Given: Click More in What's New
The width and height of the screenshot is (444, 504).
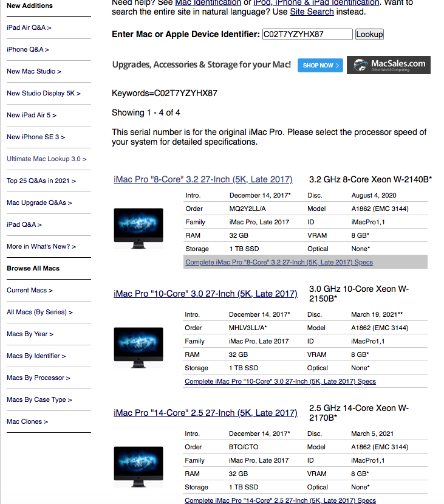Looking at the screenshot, I should (41, 246).
